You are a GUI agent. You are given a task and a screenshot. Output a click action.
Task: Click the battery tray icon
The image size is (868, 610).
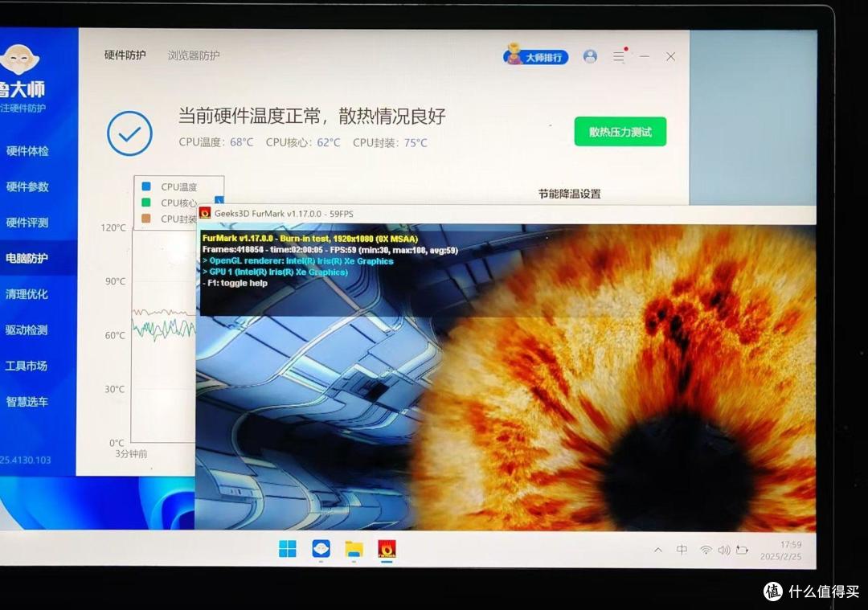pyautogui.click(x=743, y=551)
